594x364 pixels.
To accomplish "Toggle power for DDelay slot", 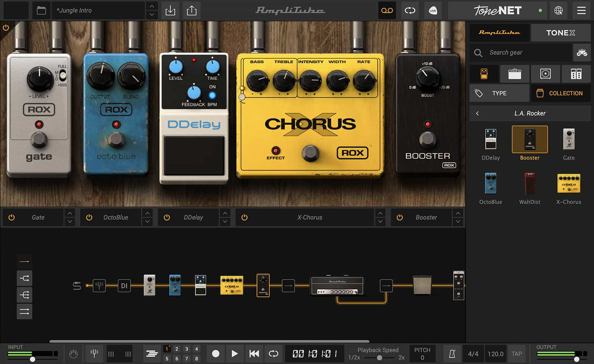I will (x=167, y=217).
